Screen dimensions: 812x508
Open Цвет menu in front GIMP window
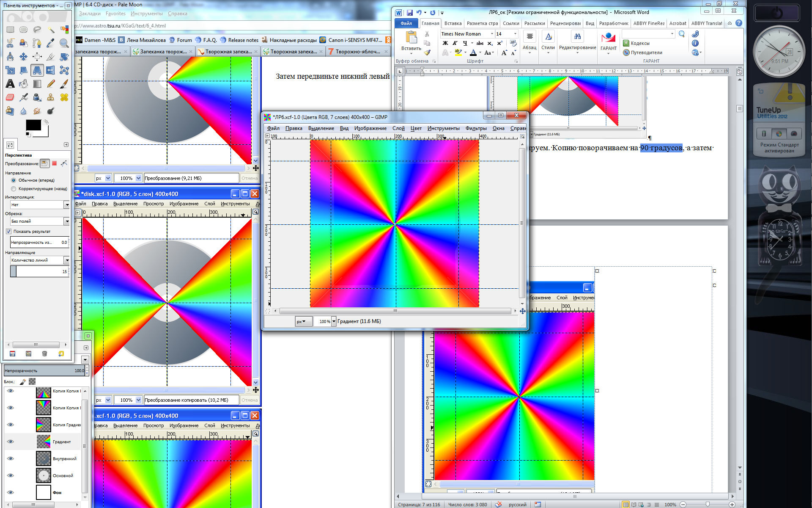(416, 128)
